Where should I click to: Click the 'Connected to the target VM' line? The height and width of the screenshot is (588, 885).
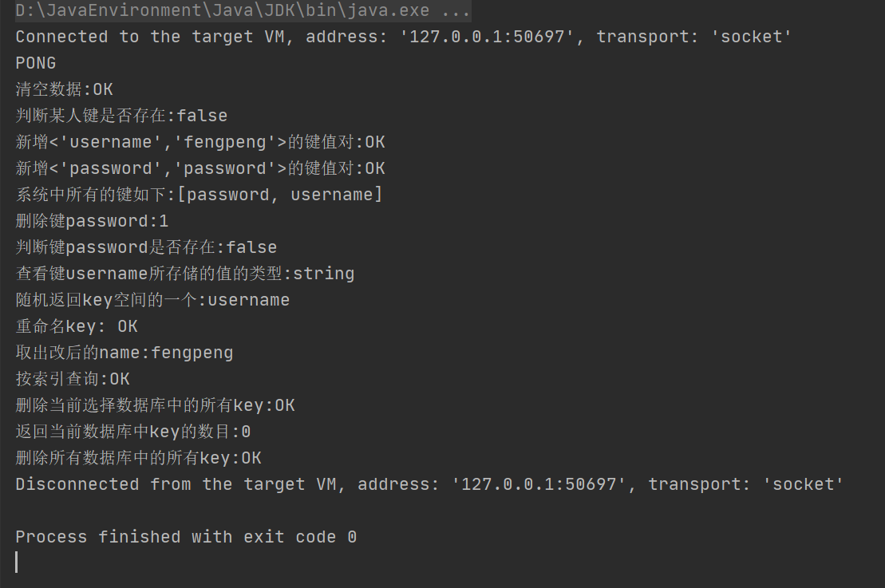[403, 37]
